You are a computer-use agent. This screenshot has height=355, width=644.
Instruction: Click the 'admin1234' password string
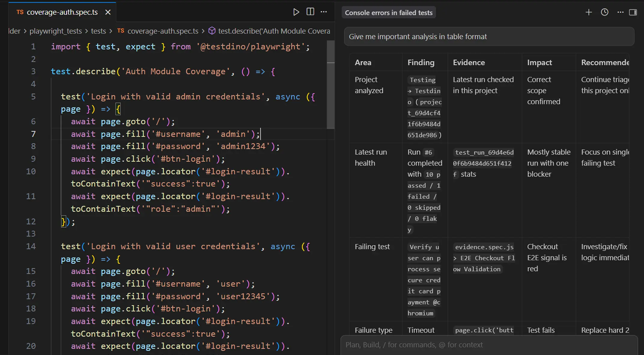[x=243, y=146]
